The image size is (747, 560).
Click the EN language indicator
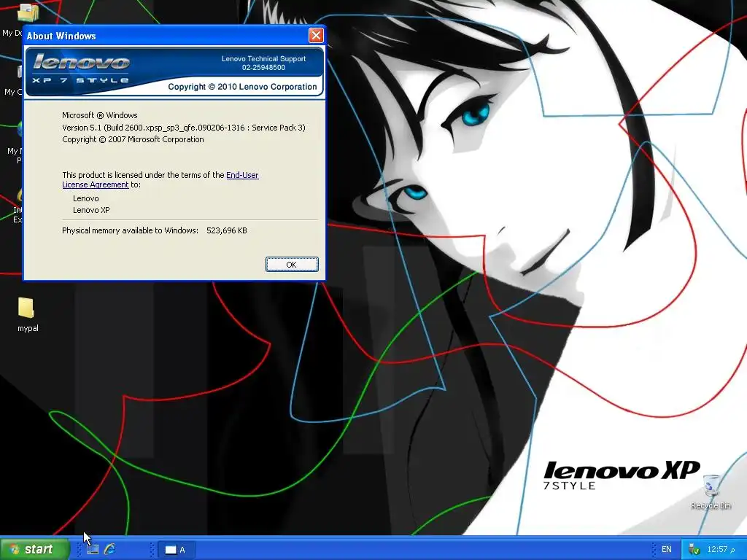(667, 550)
